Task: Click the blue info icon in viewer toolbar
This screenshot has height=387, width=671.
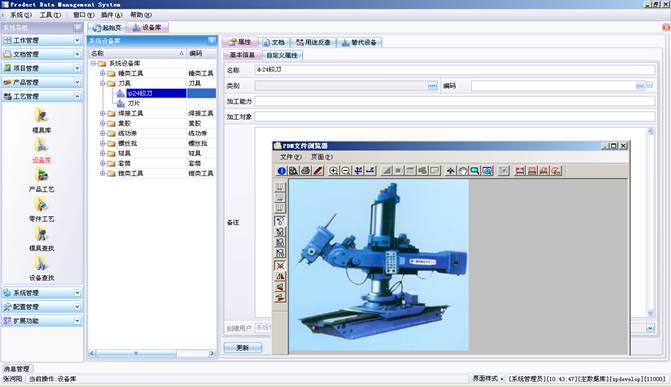Action: click(281, 171)
